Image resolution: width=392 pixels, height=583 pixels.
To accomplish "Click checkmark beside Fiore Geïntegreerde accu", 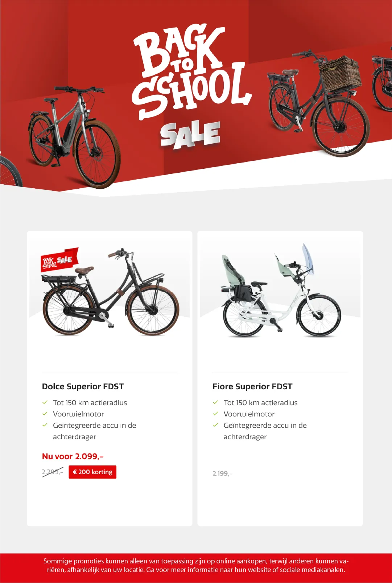I will click(215, 425).
